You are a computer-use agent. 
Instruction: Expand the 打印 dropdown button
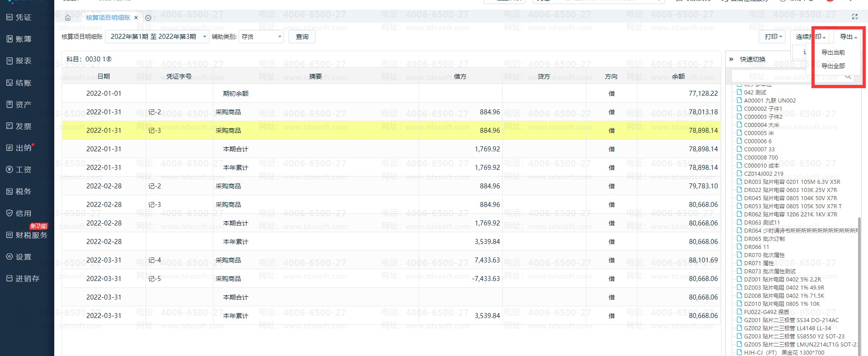[x=773, y=37]
